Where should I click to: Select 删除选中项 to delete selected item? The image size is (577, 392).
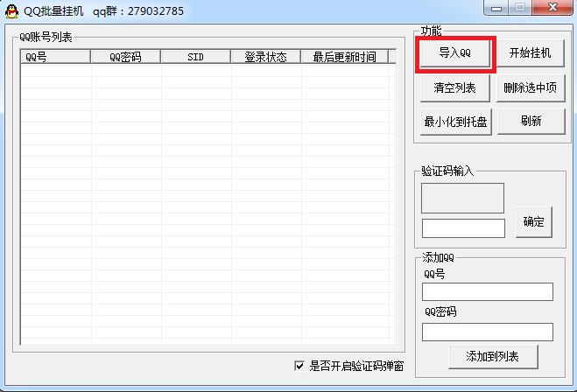(531, 87)
